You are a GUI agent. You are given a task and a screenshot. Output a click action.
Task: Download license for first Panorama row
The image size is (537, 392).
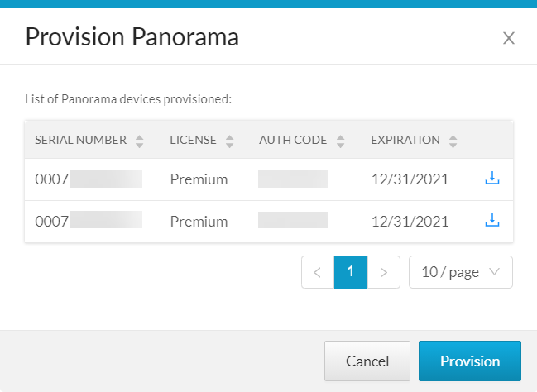point(492,179)
